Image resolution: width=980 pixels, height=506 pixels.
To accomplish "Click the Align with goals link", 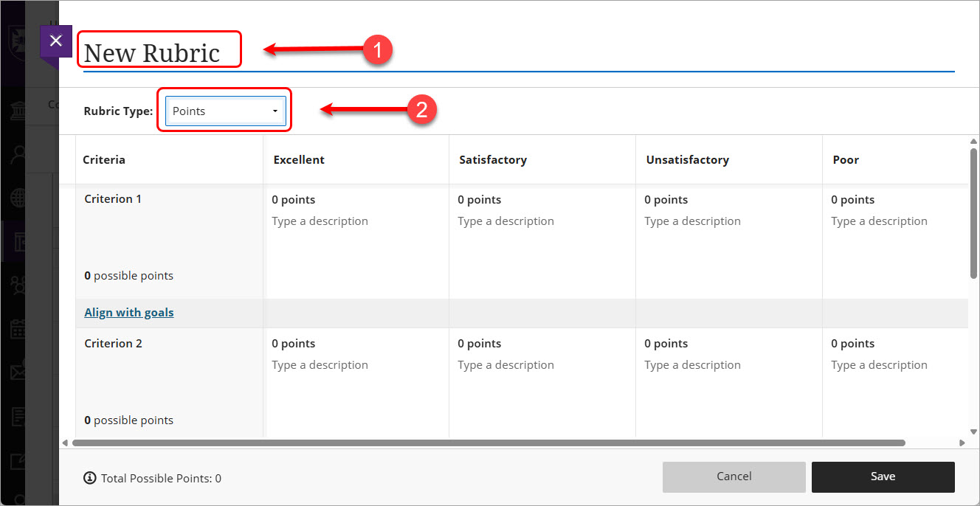I will [129, 313].
